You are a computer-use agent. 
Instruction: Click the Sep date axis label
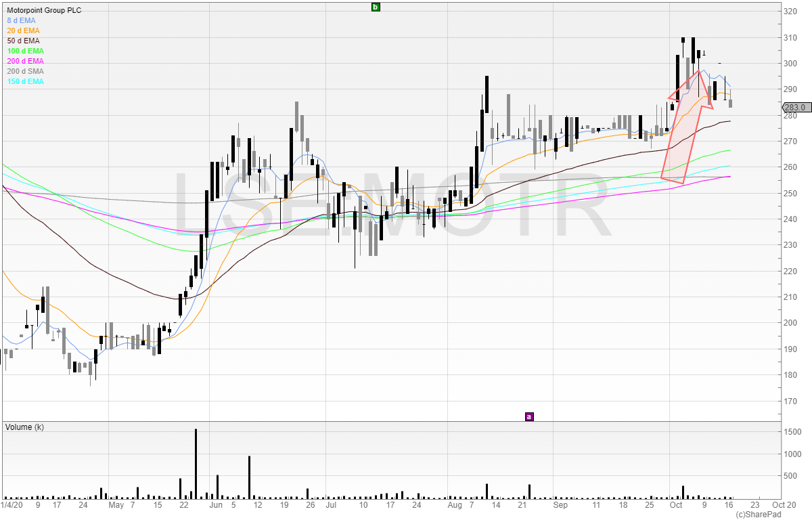(x=560, y=505)
